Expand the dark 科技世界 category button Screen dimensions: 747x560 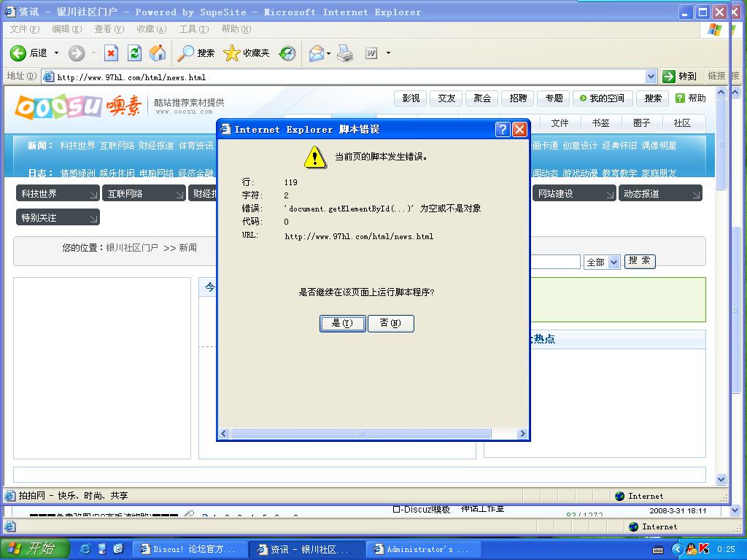point(58,193)
